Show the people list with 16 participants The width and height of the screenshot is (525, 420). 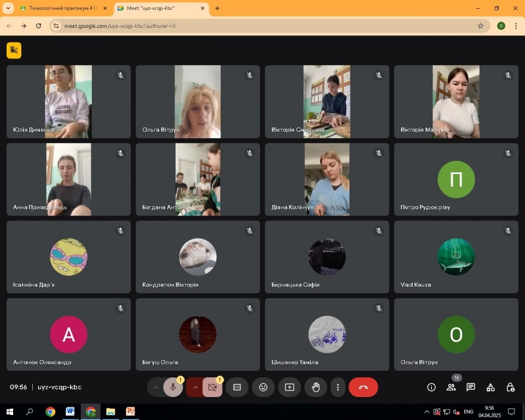point(451,387)
